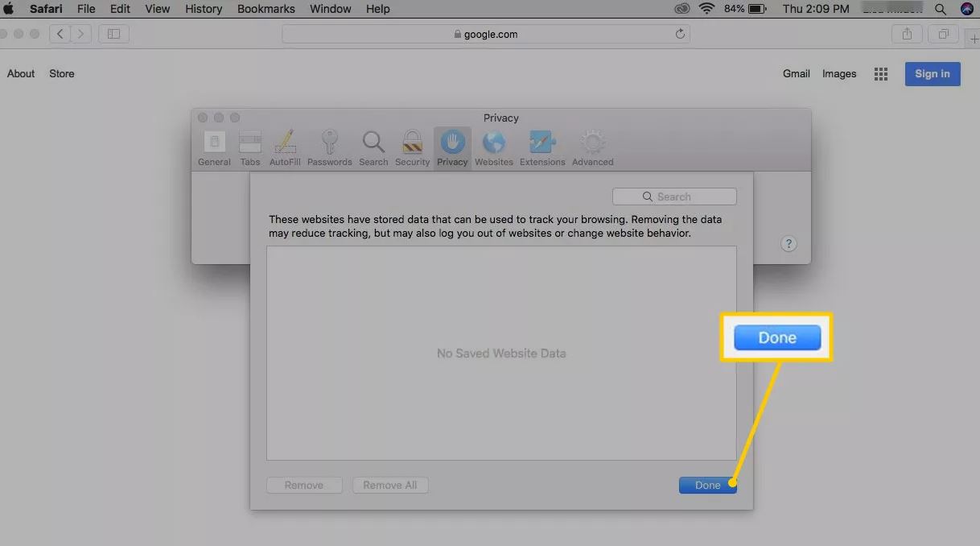Open the Bookmarks menu
Screen dimensions: 980x546
tap(266, 9)
